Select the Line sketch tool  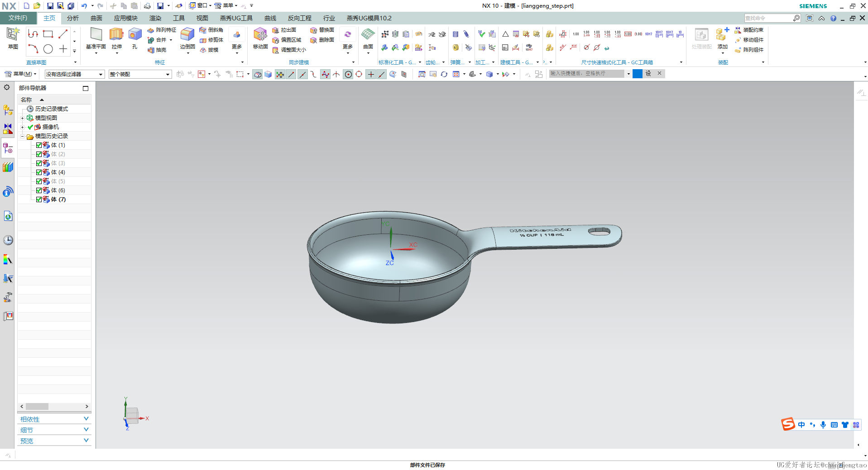(x=63, y=34)
